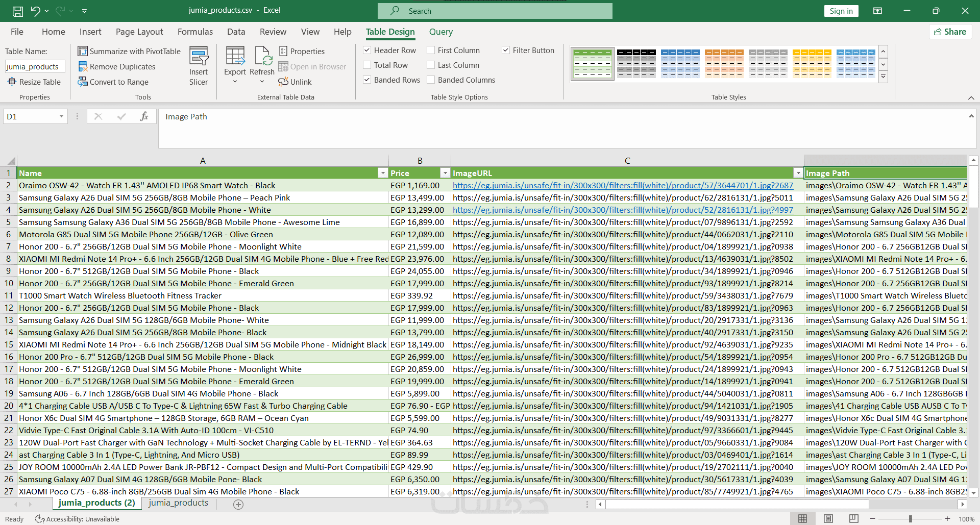980x525 pixels.
Task: Switch to the Formulas tab
Action: (195, 32)
